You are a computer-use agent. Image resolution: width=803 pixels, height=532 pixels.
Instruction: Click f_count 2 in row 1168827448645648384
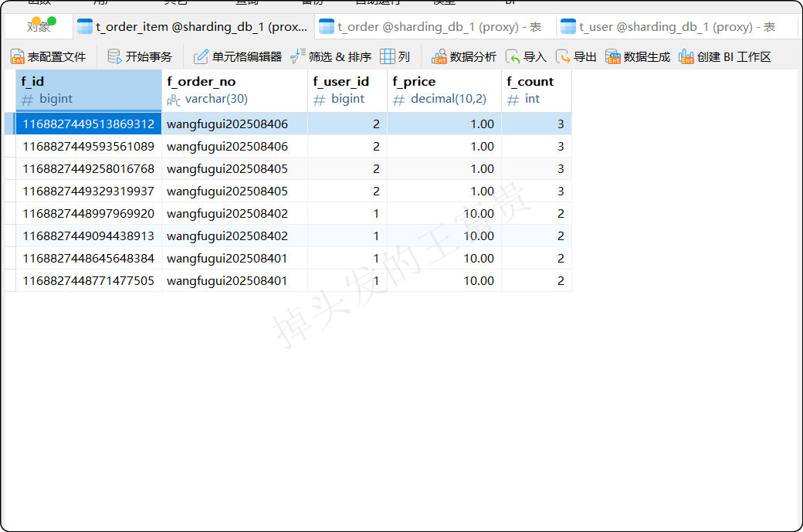coord(536,259)
